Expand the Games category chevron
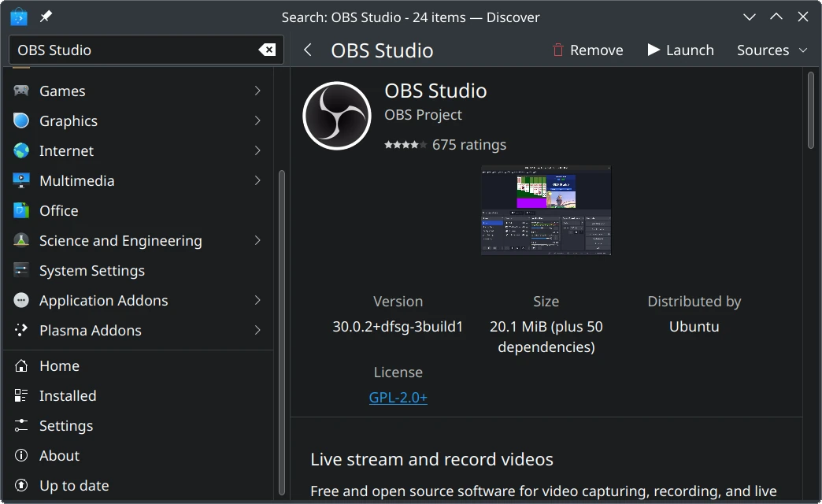This screenshot has width=822, height=504. pyautogui.click(x=257, y=91)
